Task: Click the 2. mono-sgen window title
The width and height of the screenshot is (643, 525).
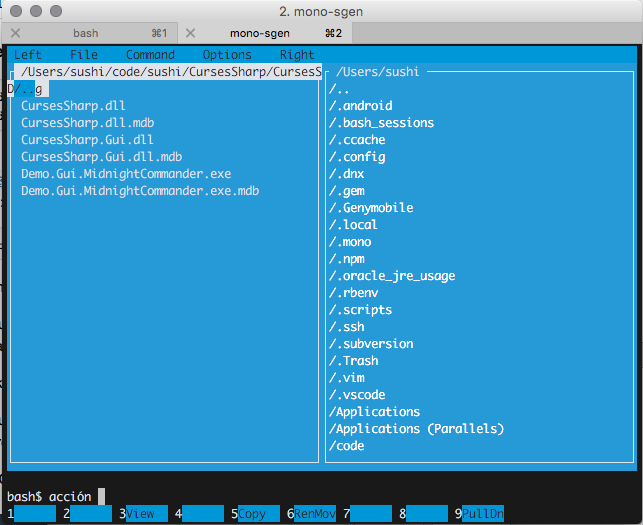Action: tap(321, 11)
